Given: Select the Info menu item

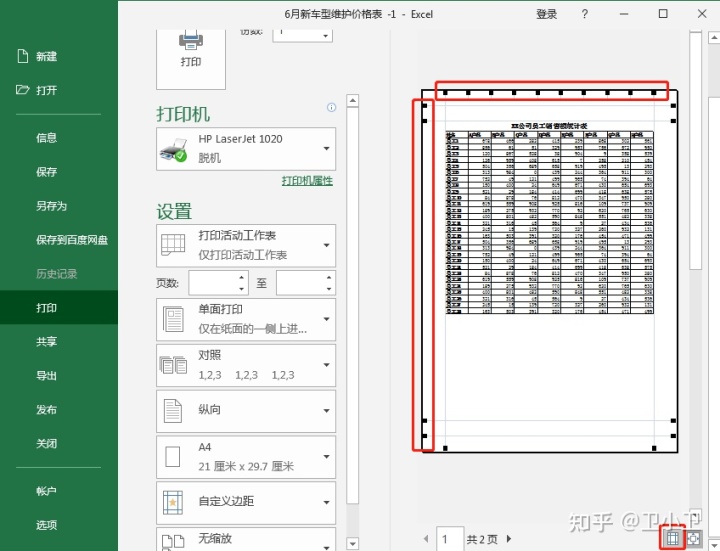Looking at the screenshot, I should click(46, 138).
